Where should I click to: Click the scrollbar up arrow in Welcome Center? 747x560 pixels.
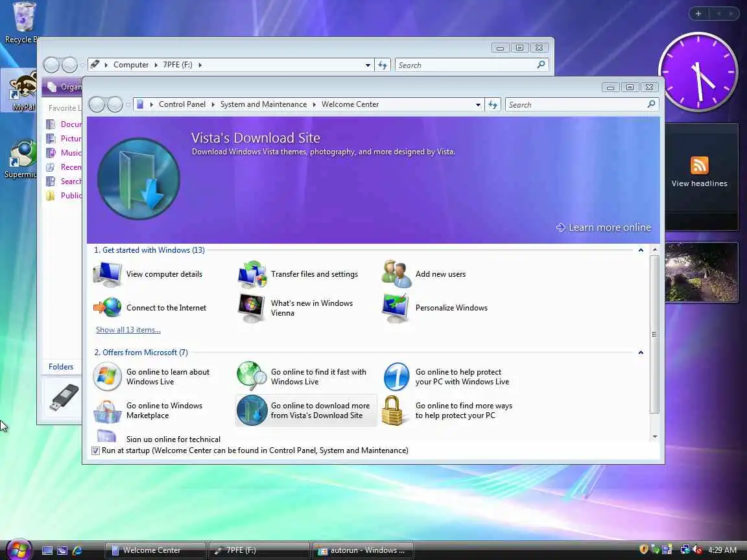tap(654, 250)
